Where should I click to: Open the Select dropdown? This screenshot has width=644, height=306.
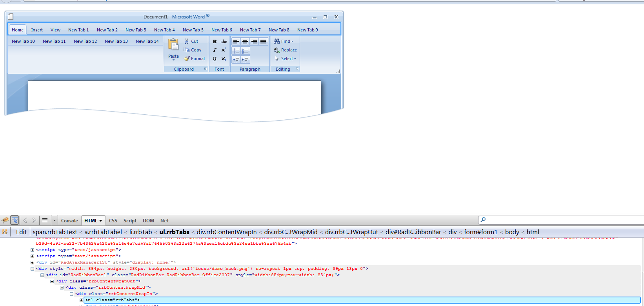click(x=285, y=59)
